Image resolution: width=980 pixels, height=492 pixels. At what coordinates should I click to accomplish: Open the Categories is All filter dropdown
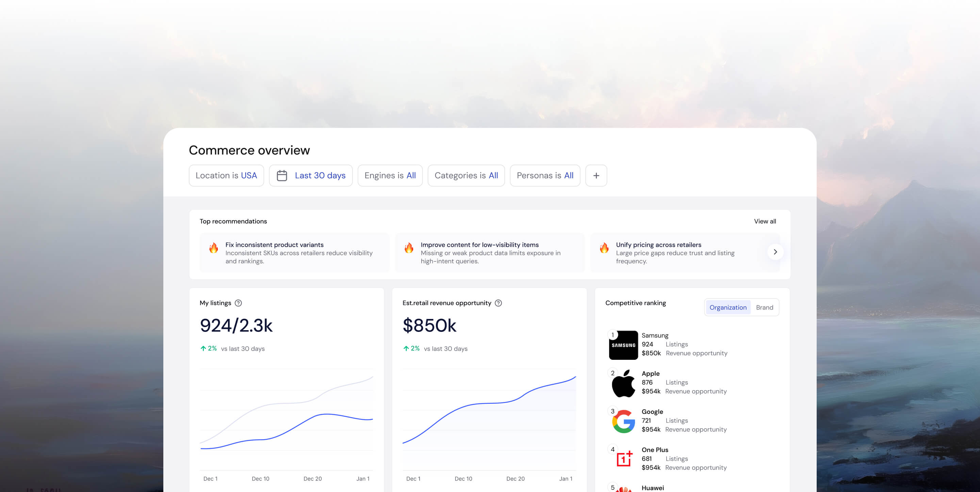[x=466, y=175]
